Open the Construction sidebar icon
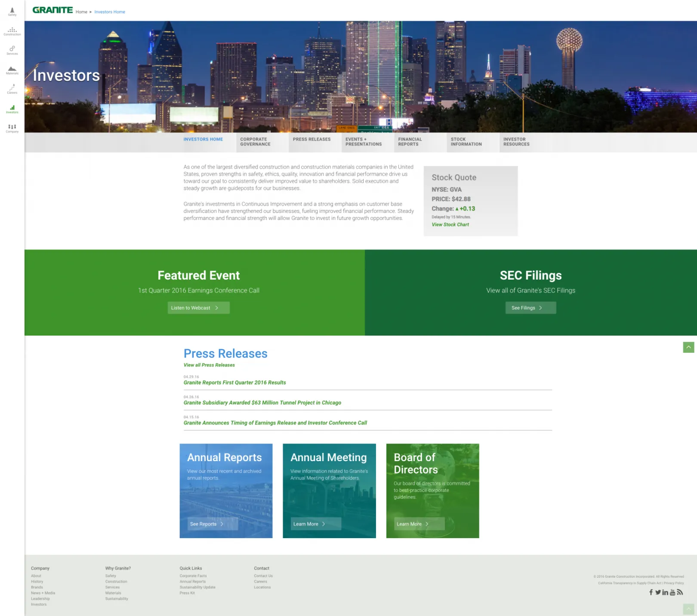 [12, 31]
